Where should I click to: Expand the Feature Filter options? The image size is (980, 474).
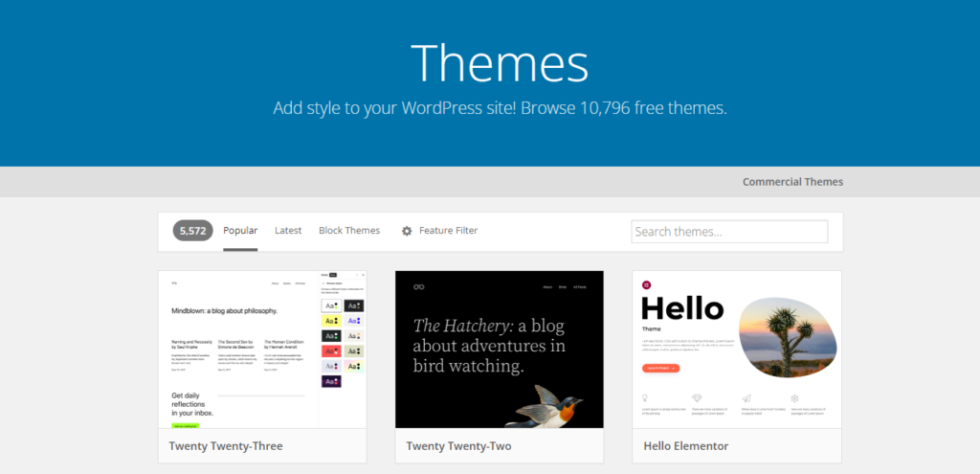448,231
